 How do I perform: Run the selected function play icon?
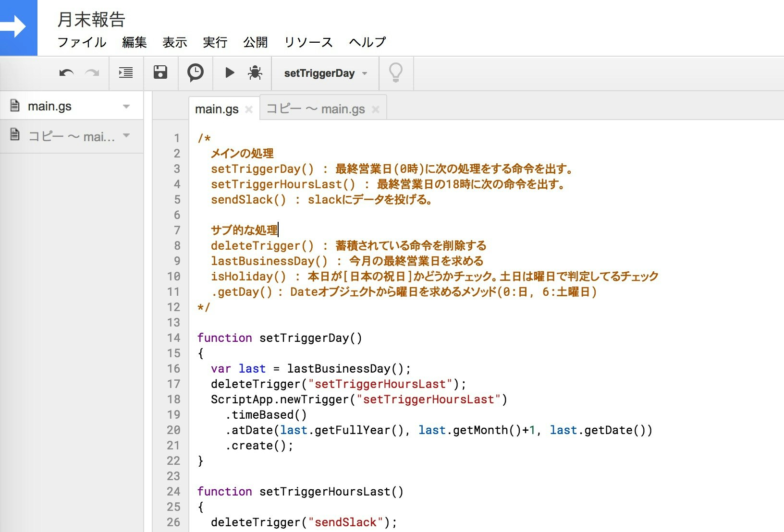pyautogui.click(x=230, y=73)
